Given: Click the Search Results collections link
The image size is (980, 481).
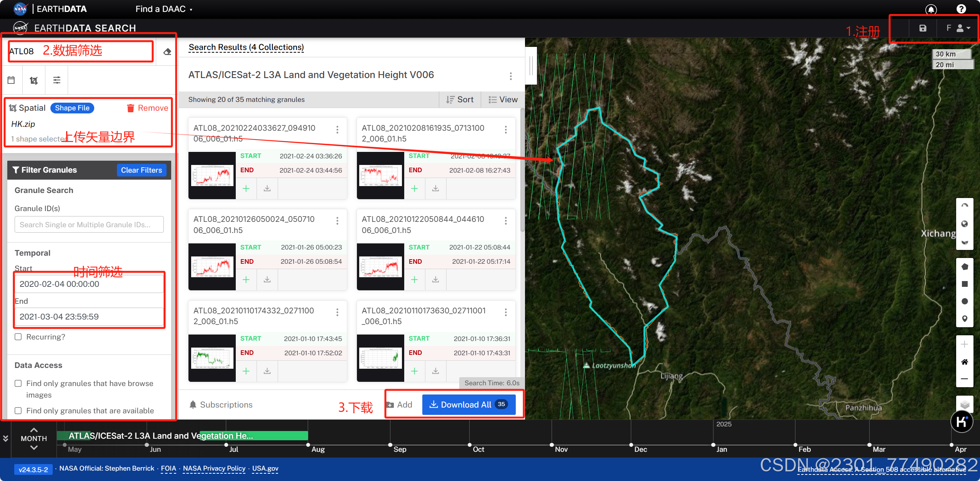Looking at the screenshot, I should click(246, 47).
